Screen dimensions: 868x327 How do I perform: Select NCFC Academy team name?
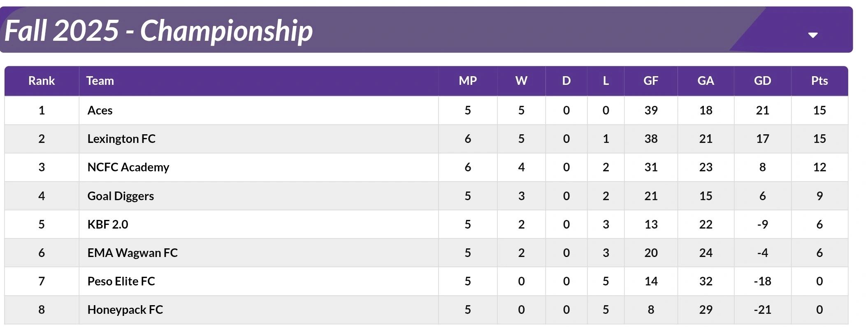128,167
